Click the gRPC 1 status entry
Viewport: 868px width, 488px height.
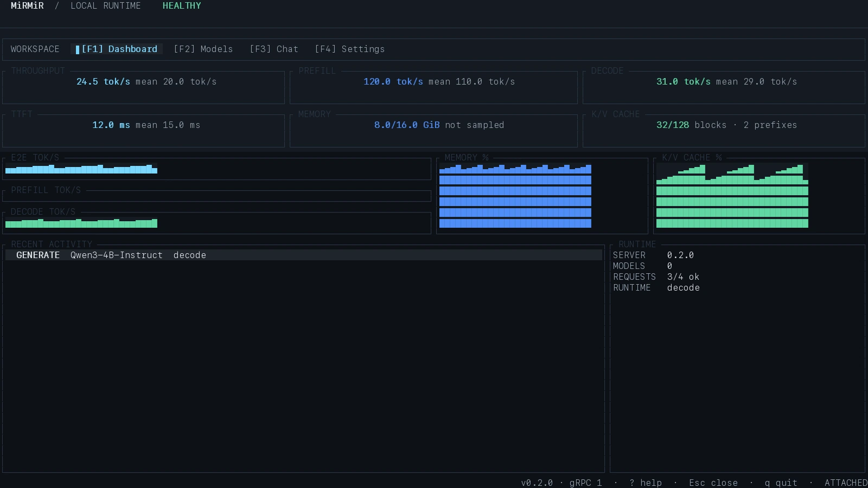coord(586,483)
